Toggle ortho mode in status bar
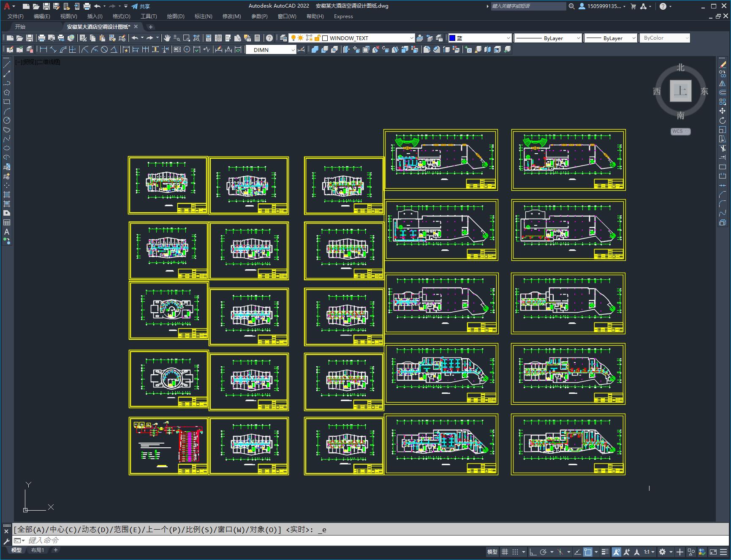Image resolution: width=731 pixels, height=560 pixels. click(533, 552)
